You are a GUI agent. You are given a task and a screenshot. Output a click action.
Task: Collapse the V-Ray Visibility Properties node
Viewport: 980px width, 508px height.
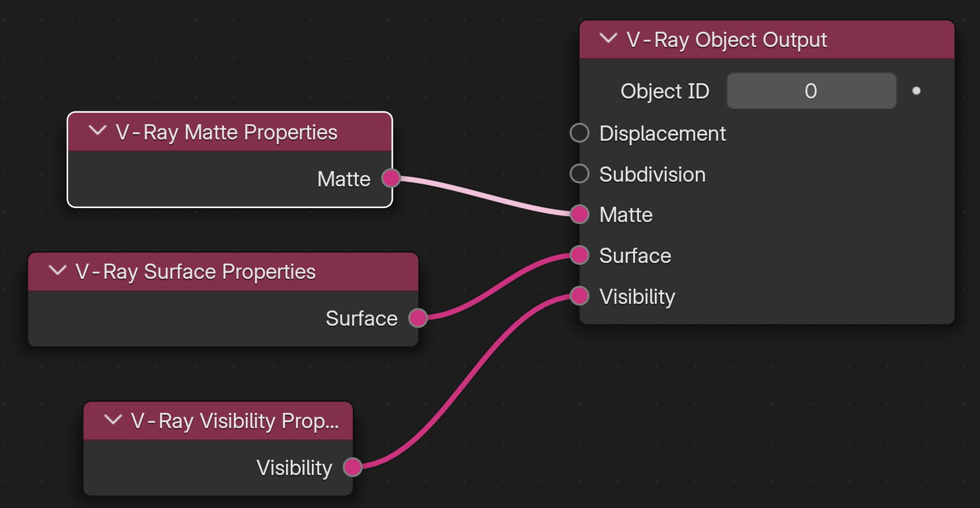pos(113,419)
